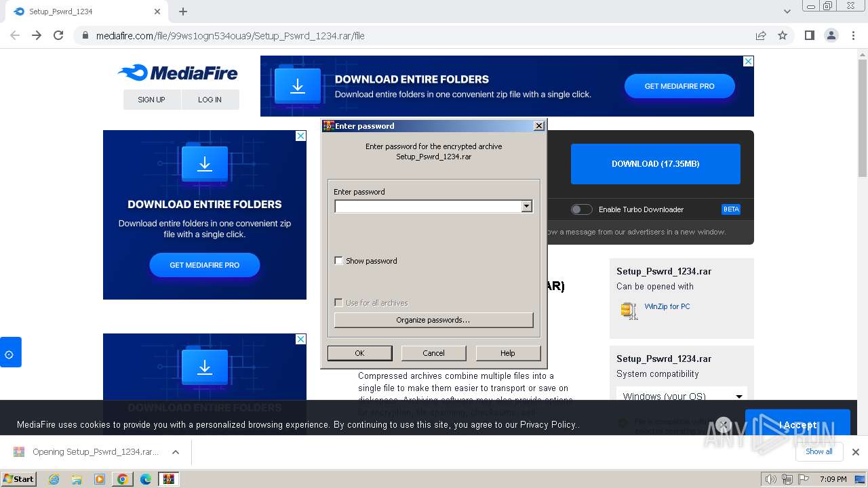Confirm password with OK button
The height and width of the screenshot is (488, 868).
pyautogui.click(x=359, y=353)
